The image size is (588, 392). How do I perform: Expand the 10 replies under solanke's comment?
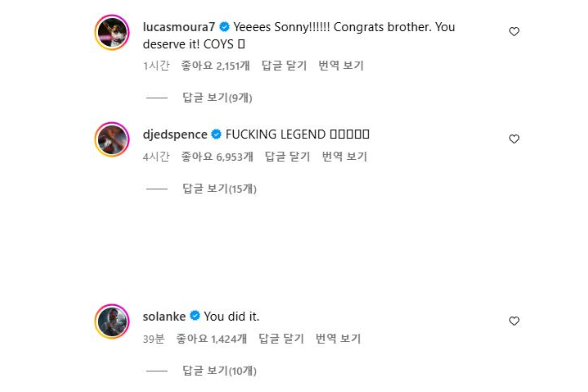coord(219,371)
